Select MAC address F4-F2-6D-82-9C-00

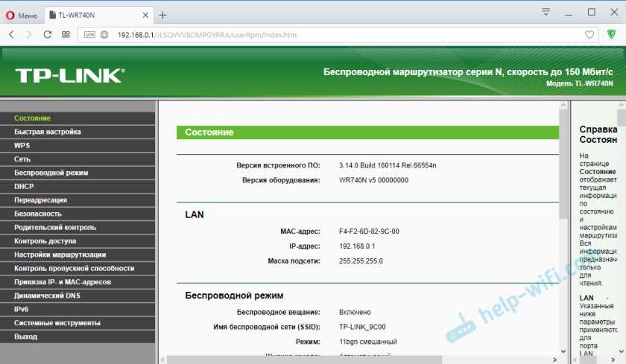click(369, 232)
